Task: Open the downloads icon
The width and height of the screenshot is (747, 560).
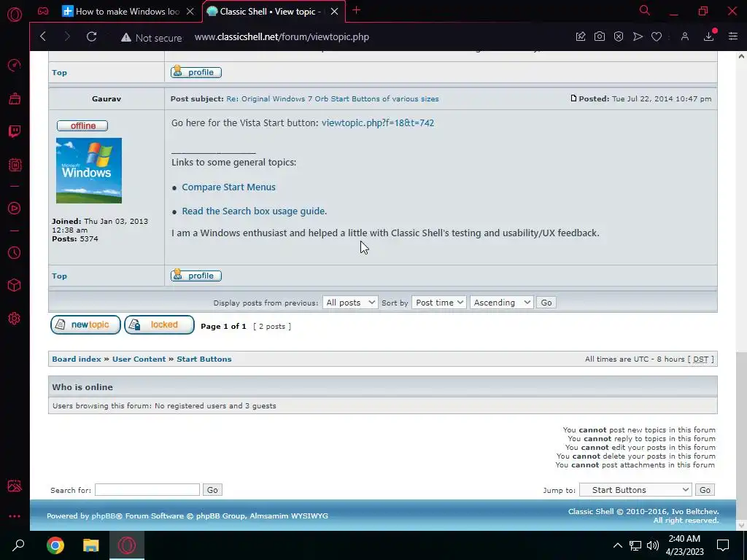Action: pyautogui.click(x=709, y=36)
